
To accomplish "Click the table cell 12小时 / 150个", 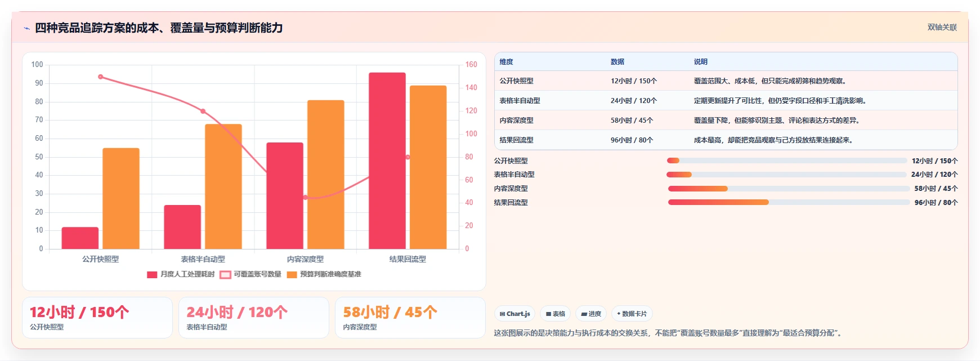I will point(634,81).
